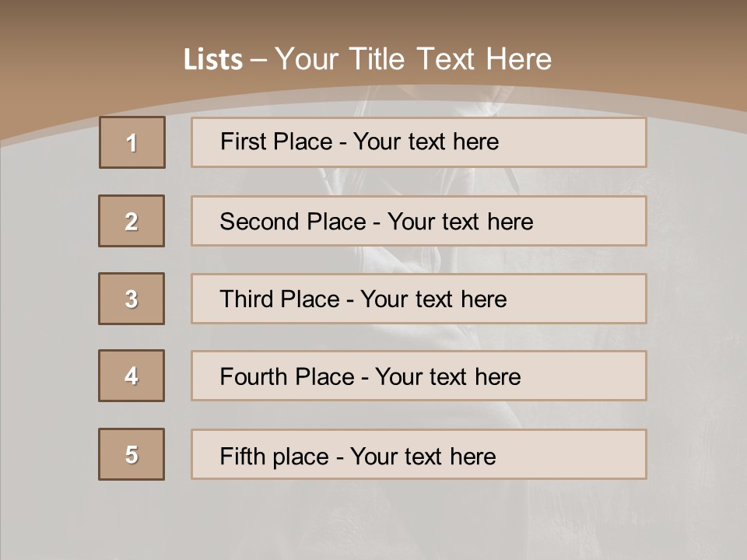Click the empty right end of the Third Place box

[591, 299]
